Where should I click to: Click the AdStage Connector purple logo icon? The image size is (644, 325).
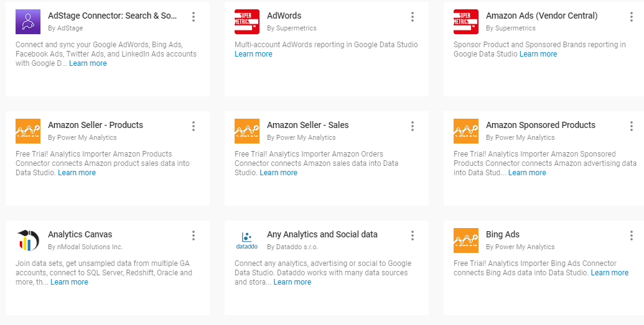pyautogui.click(x=28, y=22)
